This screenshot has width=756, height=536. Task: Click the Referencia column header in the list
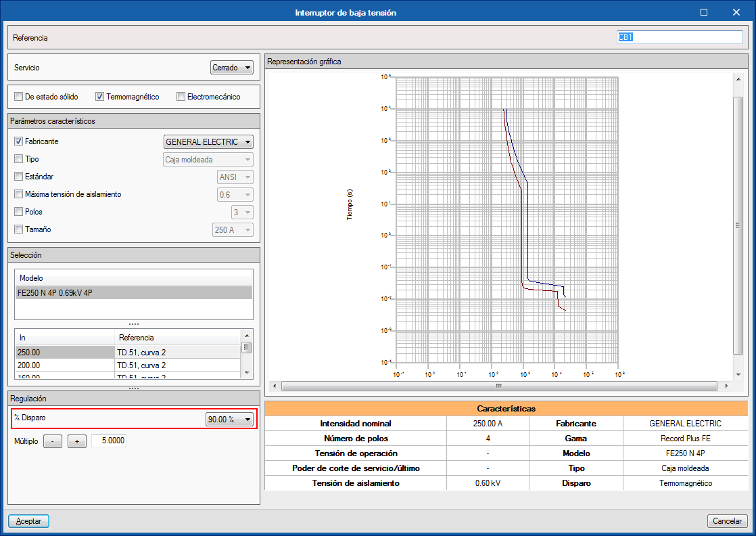click(177, 338)
